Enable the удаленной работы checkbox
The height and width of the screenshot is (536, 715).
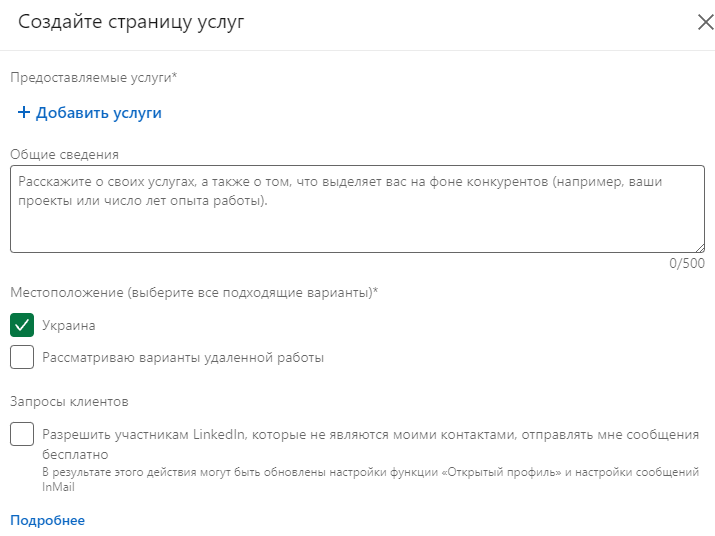[22, 357]
